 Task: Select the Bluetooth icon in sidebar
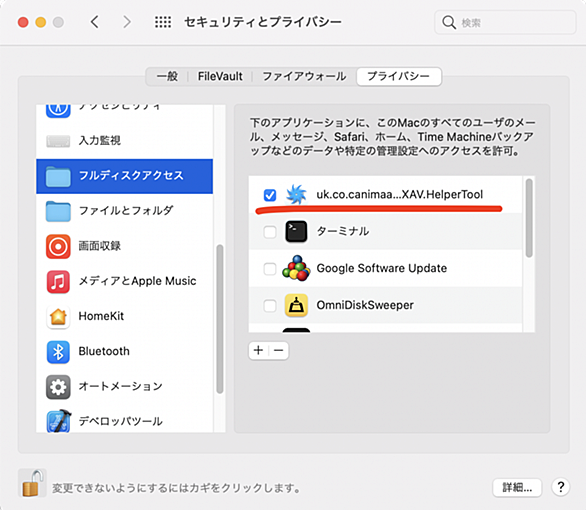click(x=58, y=352)
